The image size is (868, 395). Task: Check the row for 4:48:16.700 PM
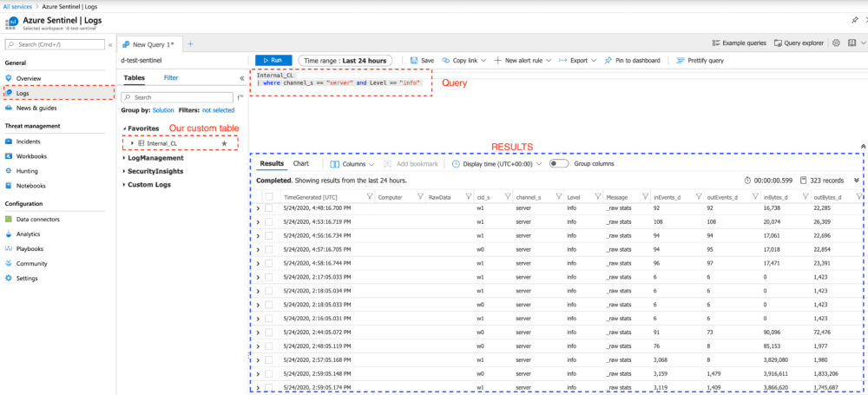pos(269,208)
